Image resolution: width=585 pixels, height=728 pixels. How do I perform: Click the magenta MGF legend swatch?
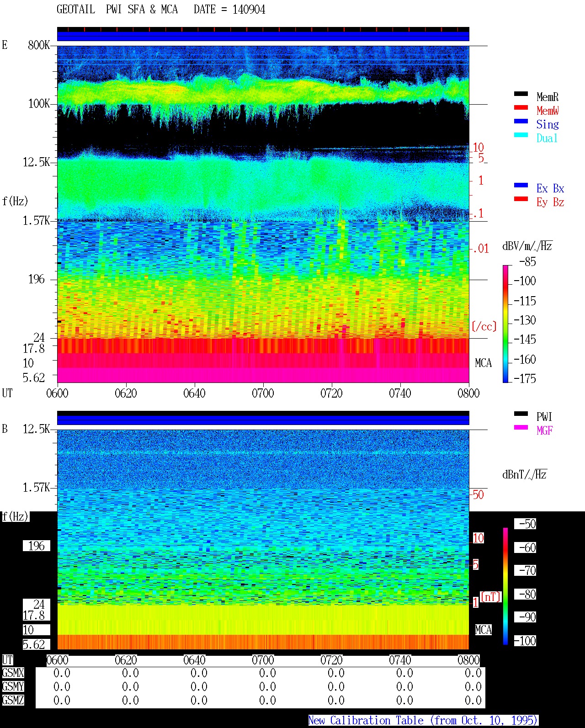click(x=521, y=427)
